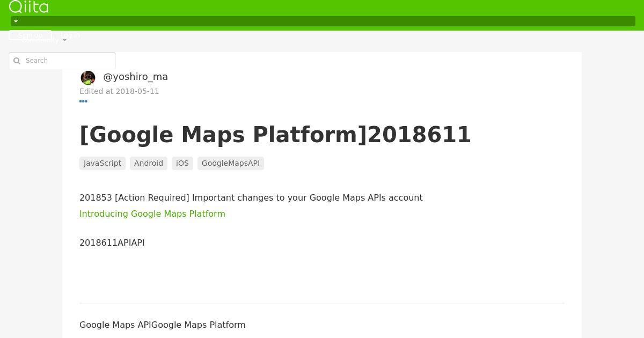This screenshot has width=644, height=338.
Task: Select the iOS tag
Action: pos(182,163)
